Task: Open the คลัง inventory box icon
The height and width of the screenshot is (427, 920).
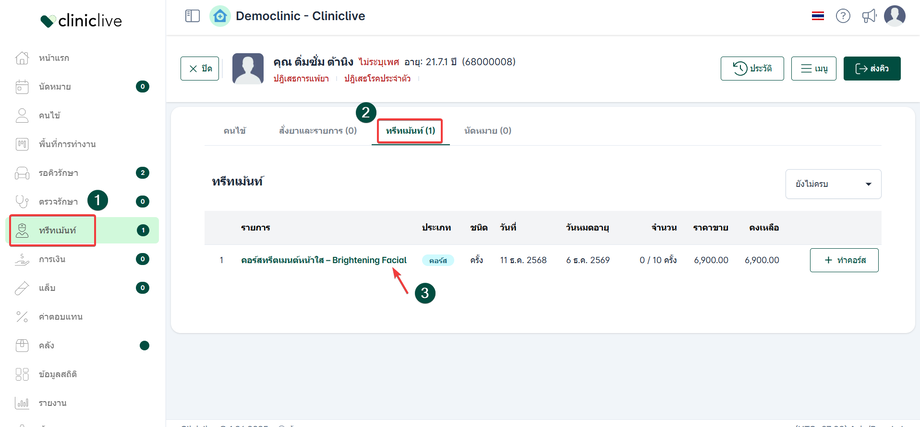Action: 22,346
